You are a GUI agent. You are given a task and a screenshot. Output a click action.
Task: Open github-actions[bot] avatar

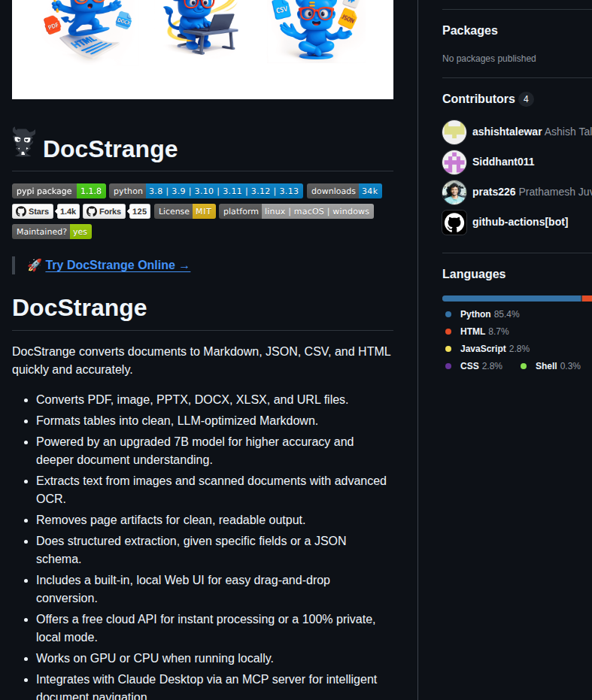(x=454, y=223)
